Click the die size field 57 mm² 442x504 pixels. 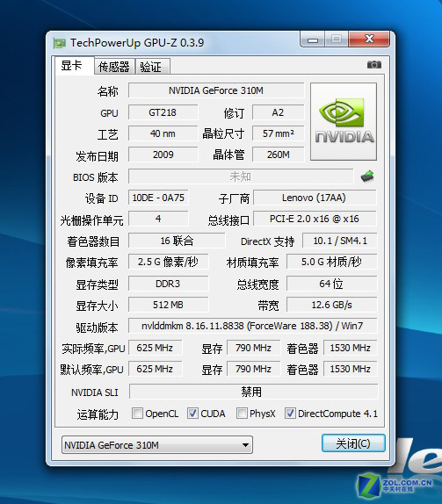coord(279,133)
